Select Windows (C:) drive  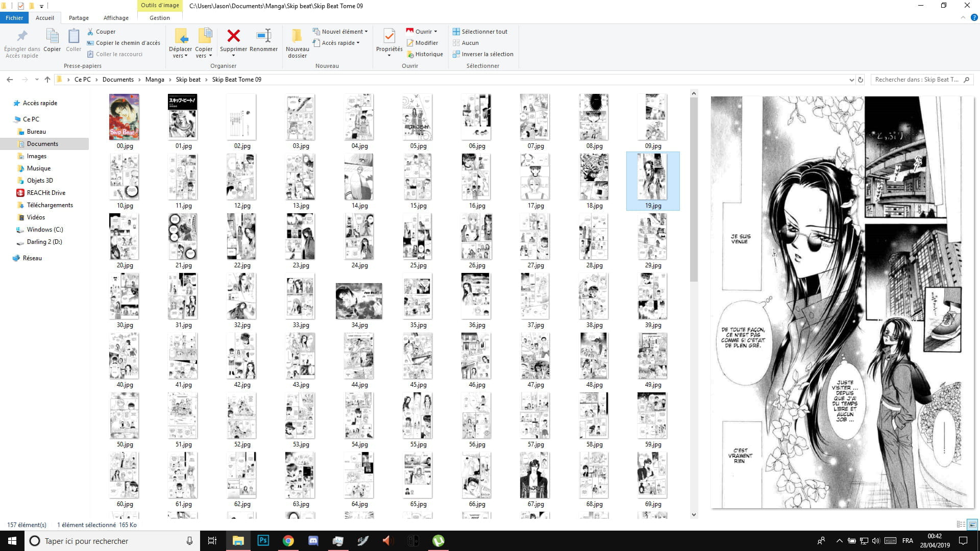(45, 230)
